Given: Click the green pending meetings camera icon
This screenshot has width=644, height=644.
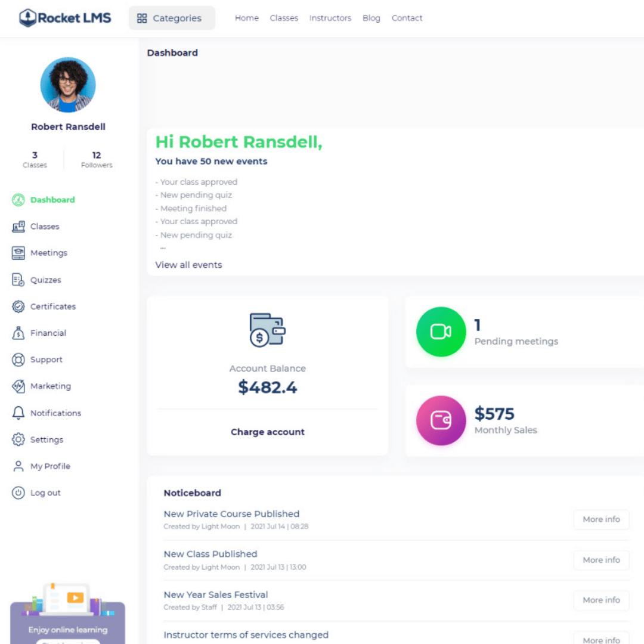Looking at the screenshot, I should pyautogui.click(x=441, y=332).
